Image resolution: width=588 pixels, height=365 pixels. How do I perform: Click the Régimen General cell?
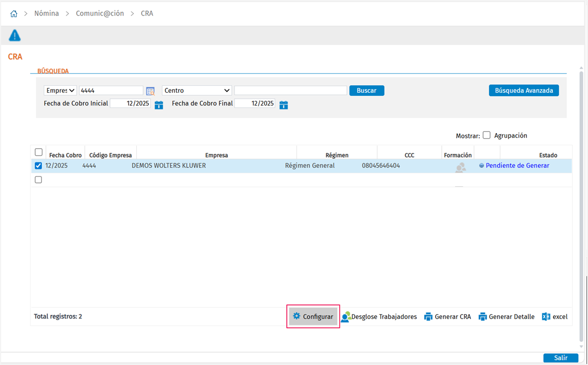point(310,166)
